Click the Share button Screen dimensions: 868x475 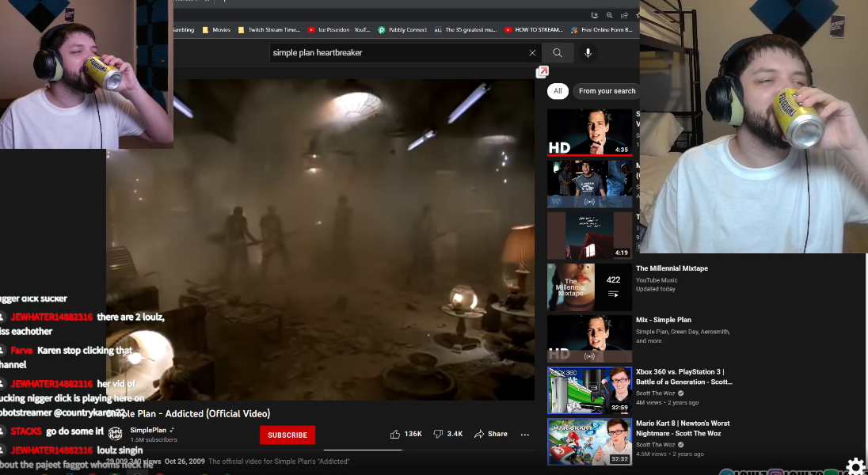click(x=491, y=434)
